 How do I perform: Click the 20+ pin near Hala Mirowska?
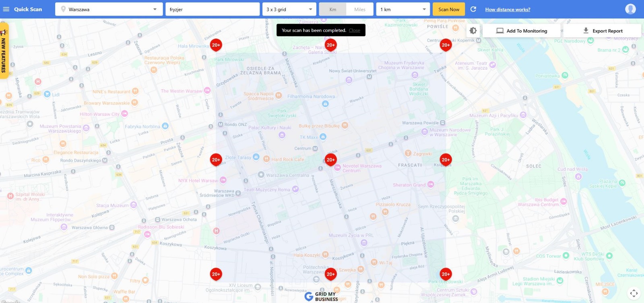click(x=216, y=45)
